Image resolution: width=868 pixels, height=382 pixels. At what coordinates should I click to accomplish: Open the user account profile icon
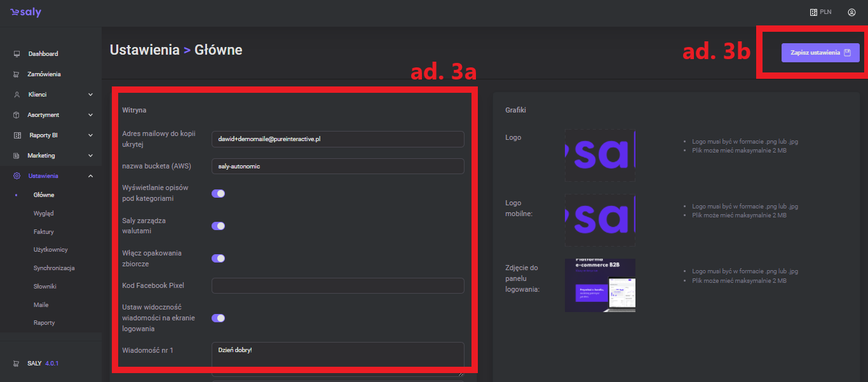[x=851, y=12]
